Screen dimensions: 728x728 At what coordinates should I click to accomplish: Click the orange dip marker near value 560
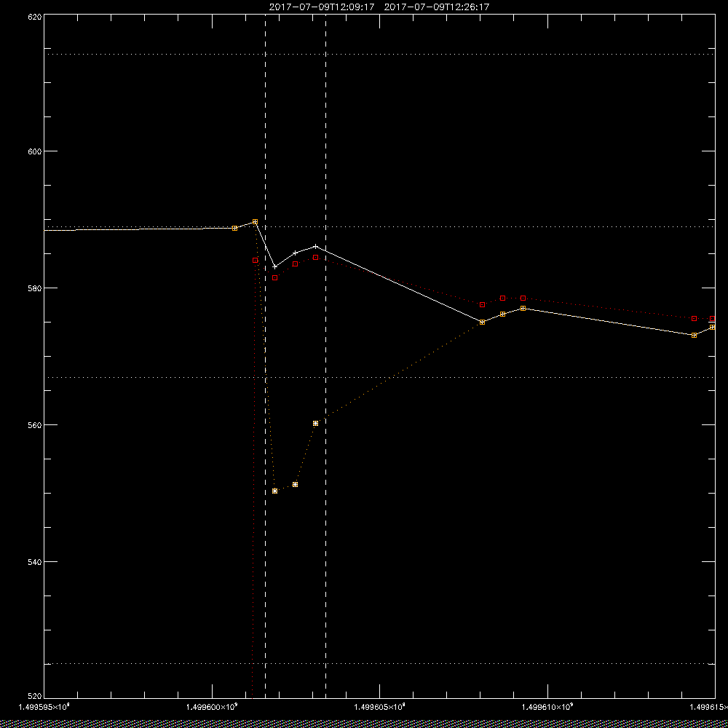(316, 423)
